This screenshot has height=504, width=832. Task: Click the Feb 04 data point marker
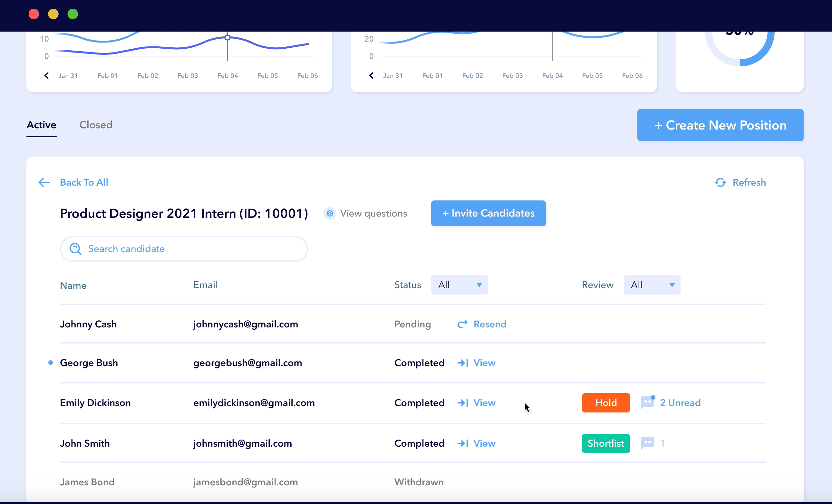pyautogui.click(x=227, y=37)
